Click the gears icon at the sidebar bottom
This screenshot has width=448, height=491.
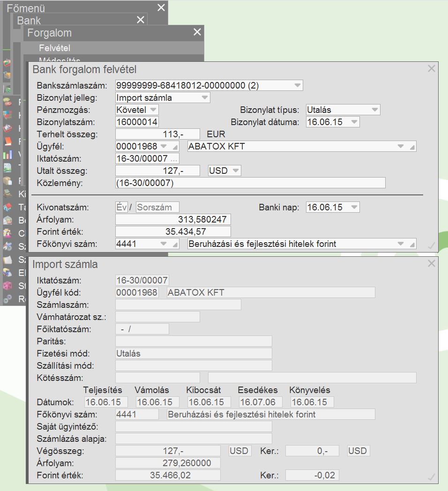click(7, 299)
